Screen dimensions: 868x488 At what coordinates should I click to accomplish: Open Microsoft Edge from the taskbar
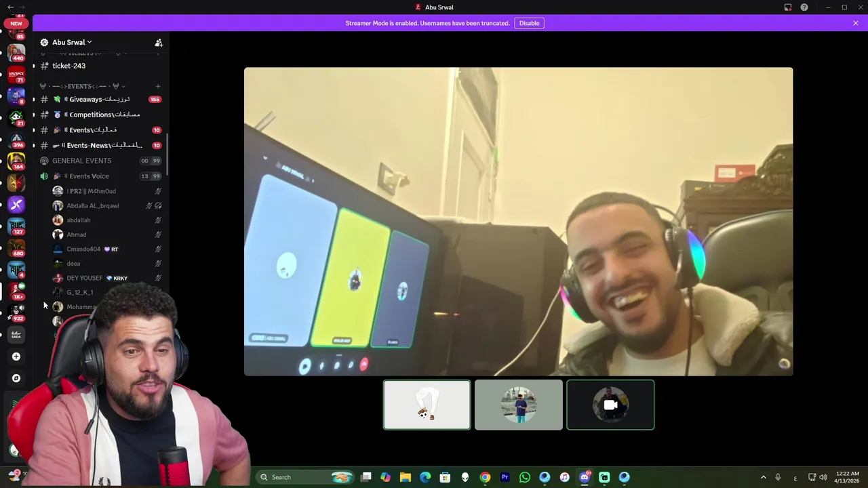[x=425, y=477]
